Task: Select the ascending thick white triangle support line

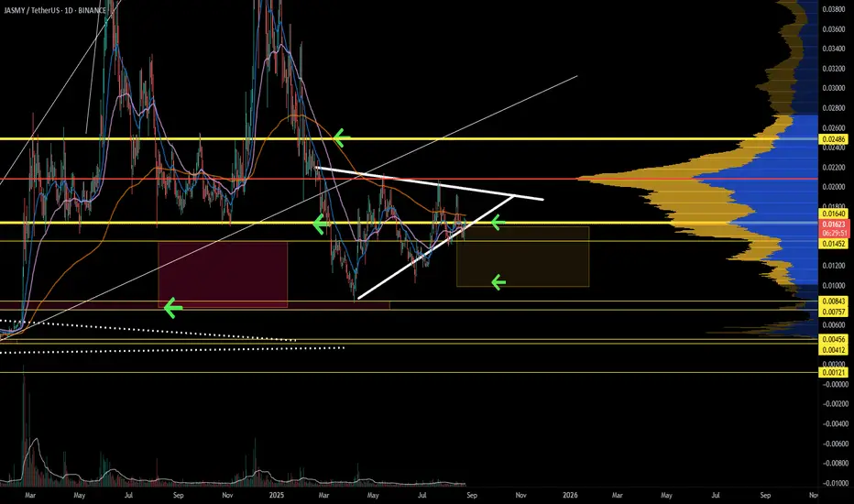Action: (436, 247)
